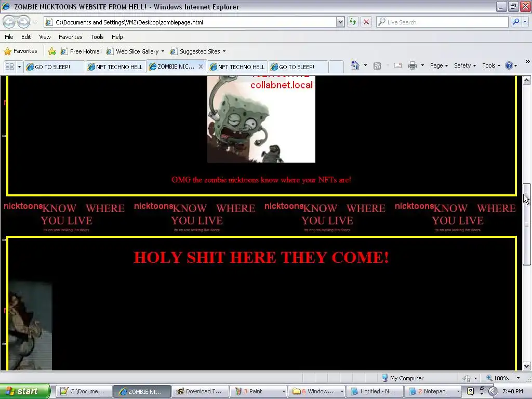Viewport: 532px width, 399px height.
Task: Click the vertical scrollbar thumb
Action: tap(527, 224)
